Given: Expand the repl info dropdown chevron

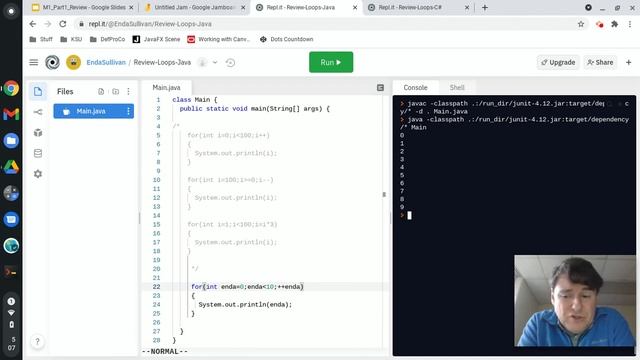Looking at the screenshot, I should click(x=215, y=62).
